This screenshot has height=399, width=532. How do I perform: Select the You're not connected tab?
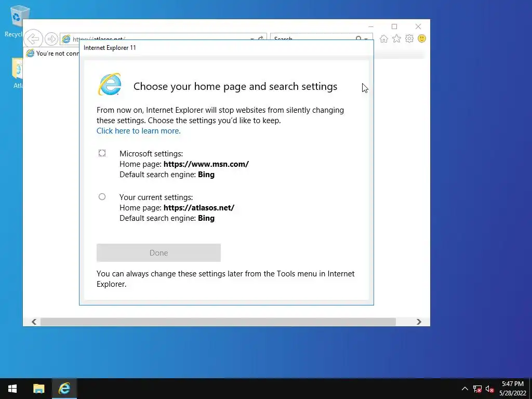(x=52, y=54)
